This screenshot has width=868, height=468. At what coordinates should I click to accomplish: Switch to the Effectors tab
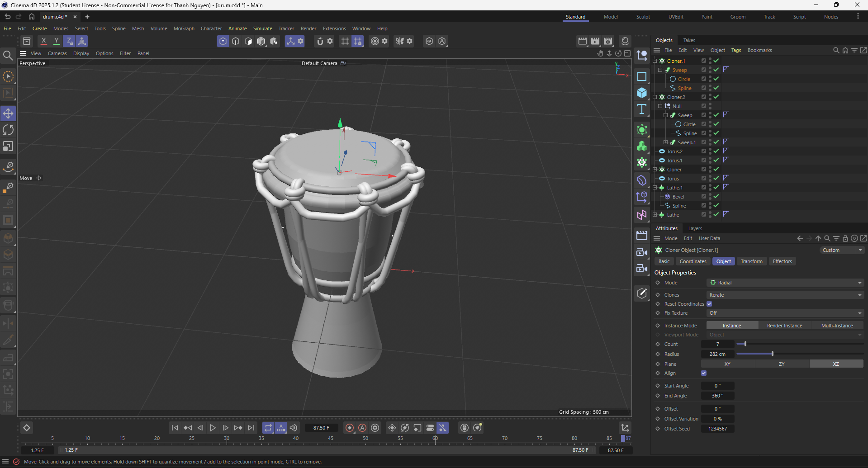782,261
